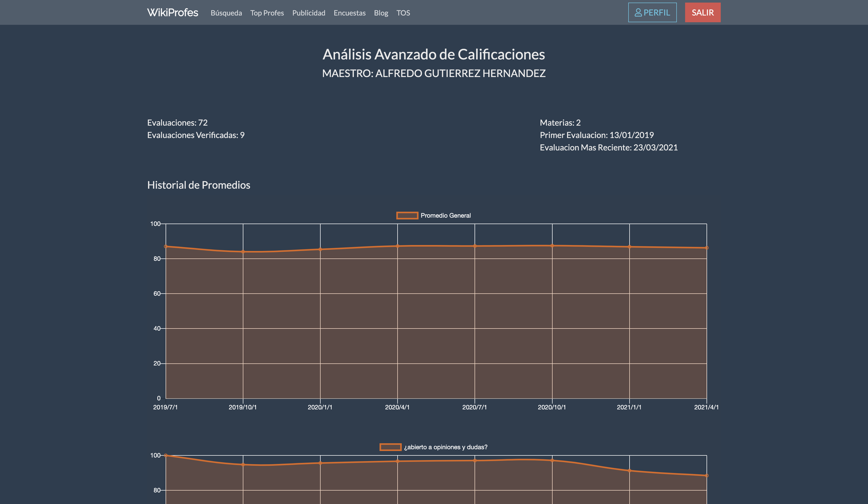Open the Publicidad link

[x=309, y=13]
